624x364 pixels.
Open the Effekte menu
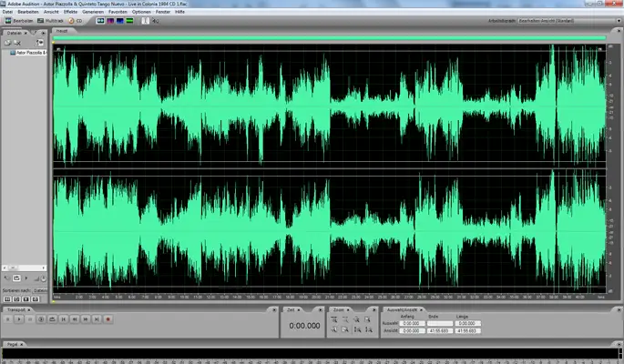70,12
